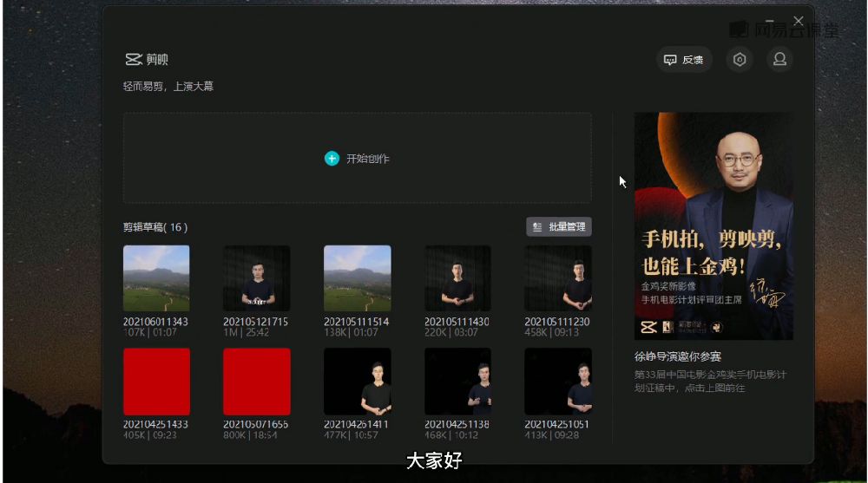Open draft thumbnail 202104251138
Viewport: 868px width, 483px height.
(x=457, y=382)
